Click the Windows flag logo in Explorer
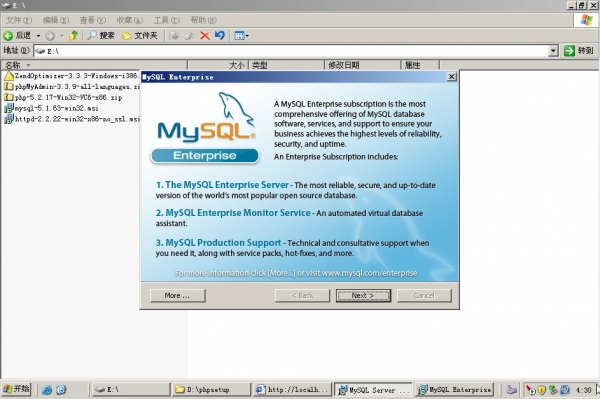Viewport: 600px width, 399px height. tap(586, 20)
